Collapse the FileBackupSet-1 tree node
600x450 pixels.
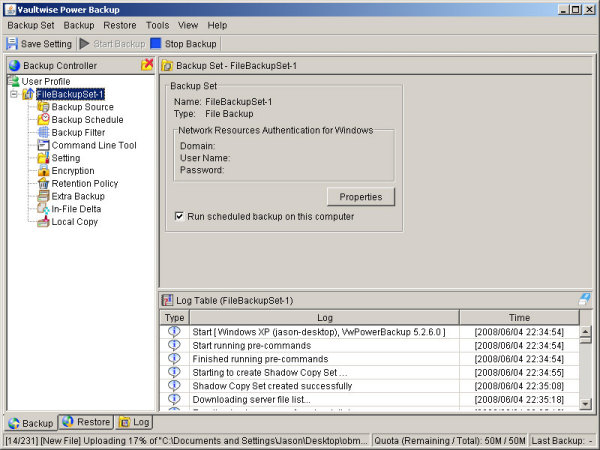click(14, 94)
